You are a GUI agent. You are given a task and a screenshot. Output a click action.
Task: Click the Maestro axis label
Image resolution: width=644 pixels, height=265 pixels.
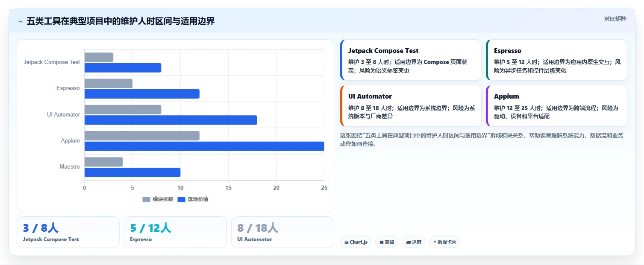tap(70, 167)
